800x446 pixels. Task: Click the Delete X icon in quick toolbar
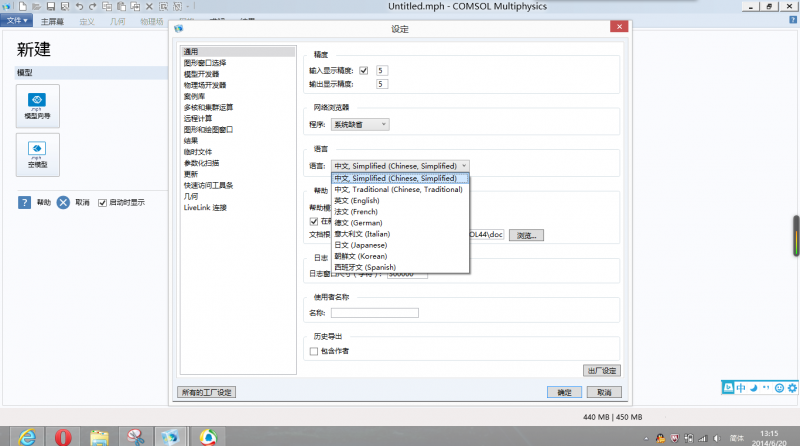pyautogui.click(x=149, y=7)
